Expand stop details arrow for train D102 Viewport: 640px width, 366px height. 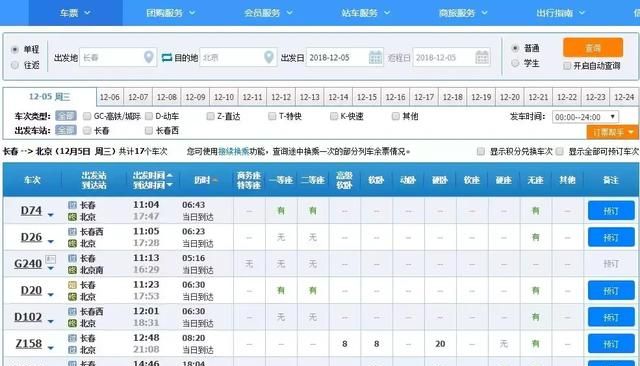51,322
